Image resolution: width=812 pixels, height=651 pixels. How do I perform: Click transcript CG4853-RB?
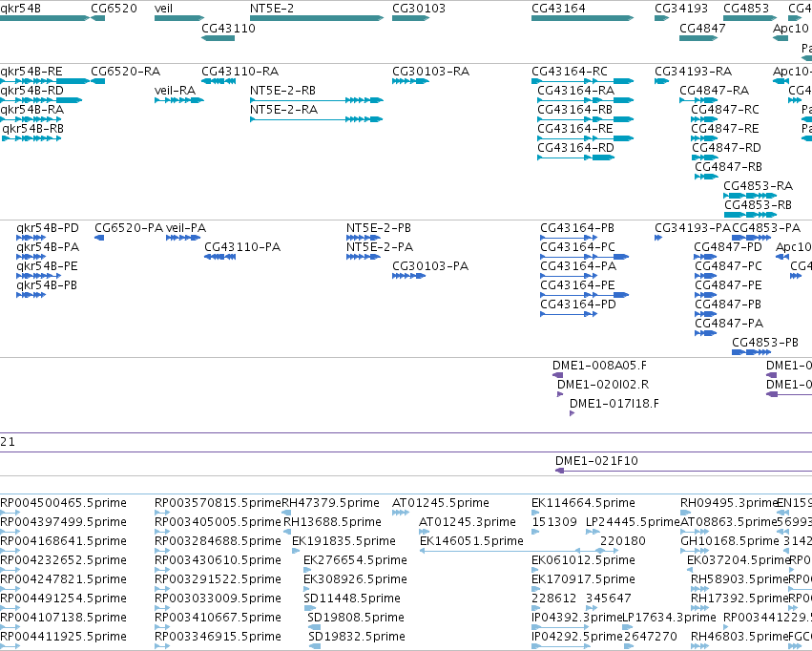[x=750, y=215]
